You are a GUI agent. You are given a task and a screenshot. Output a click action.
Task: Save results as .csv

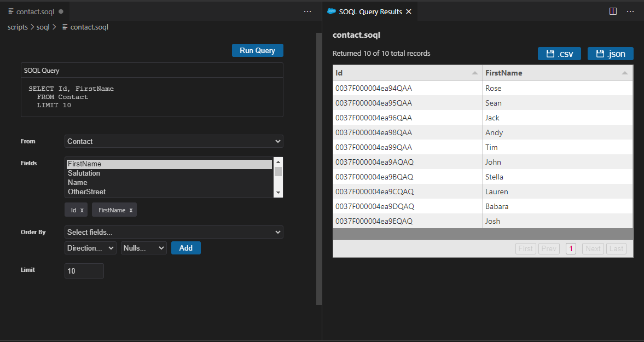coord(559,54)
